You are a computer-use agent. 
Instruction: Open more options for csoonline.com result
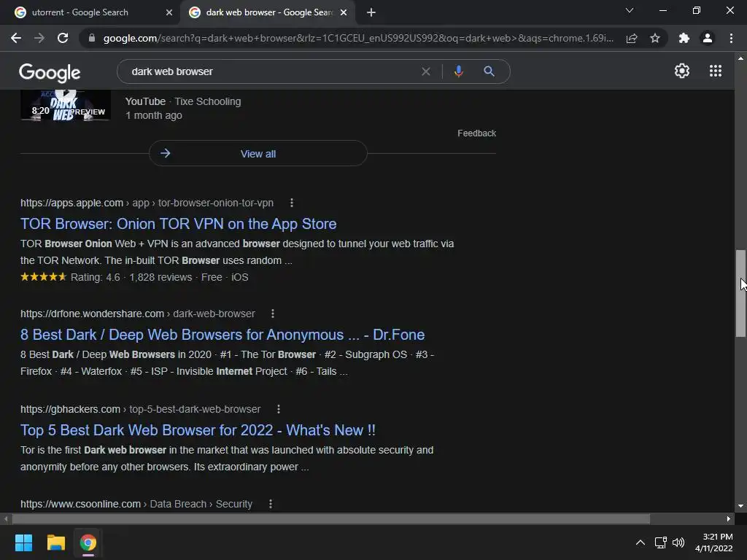271,504
